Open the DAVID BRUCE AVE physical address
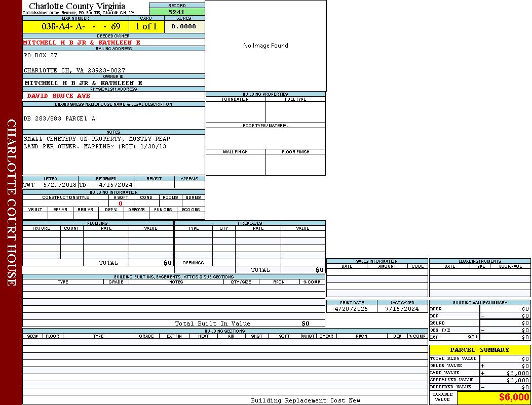The image size is (532, 405). coord(58,95)
